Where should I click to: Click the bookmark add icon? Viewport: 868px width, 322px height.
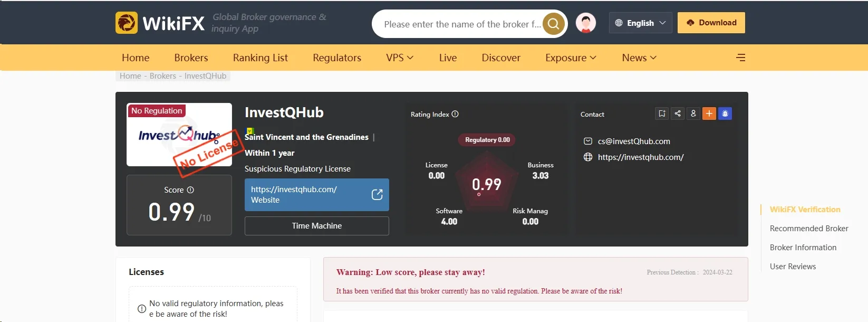662,113
